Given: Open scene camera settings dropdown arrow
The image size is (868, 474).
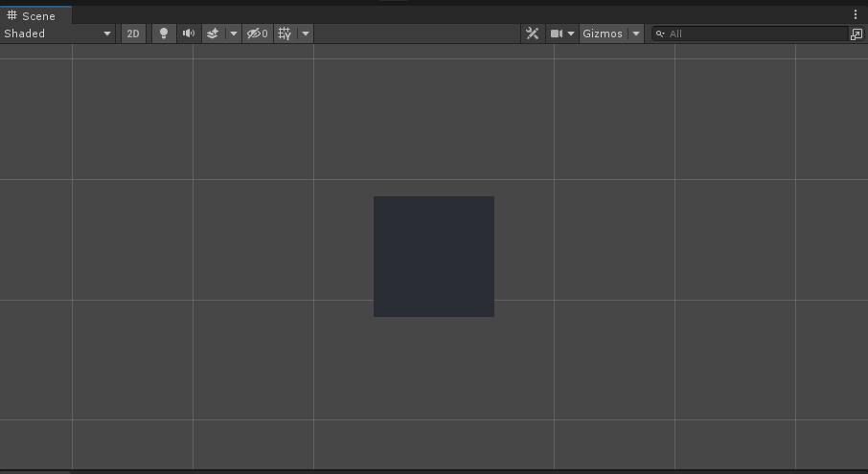Looking at the screenshot, I should click(x=571, y=34).
